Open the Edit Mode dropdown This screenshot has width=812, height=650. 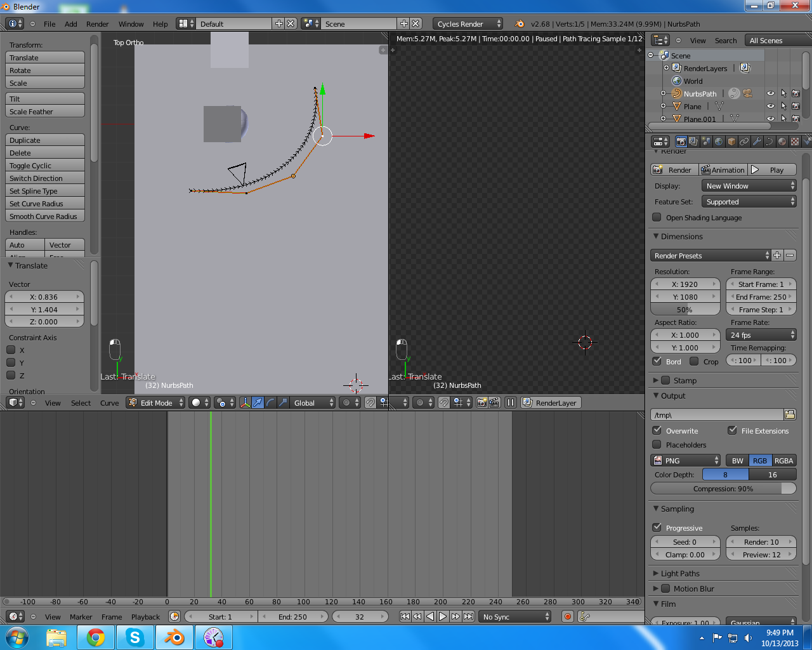point(155,402)
